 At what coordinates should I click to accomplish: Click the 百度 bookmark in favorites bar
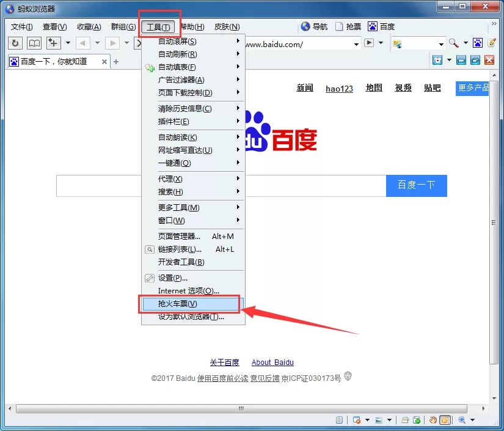click(381, 26)
